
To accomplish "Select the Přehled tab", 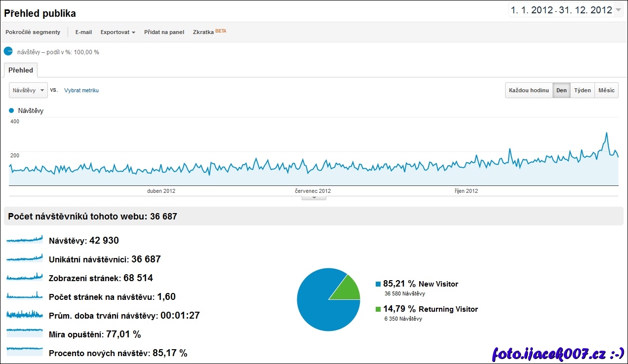I will tap(21, 70).
